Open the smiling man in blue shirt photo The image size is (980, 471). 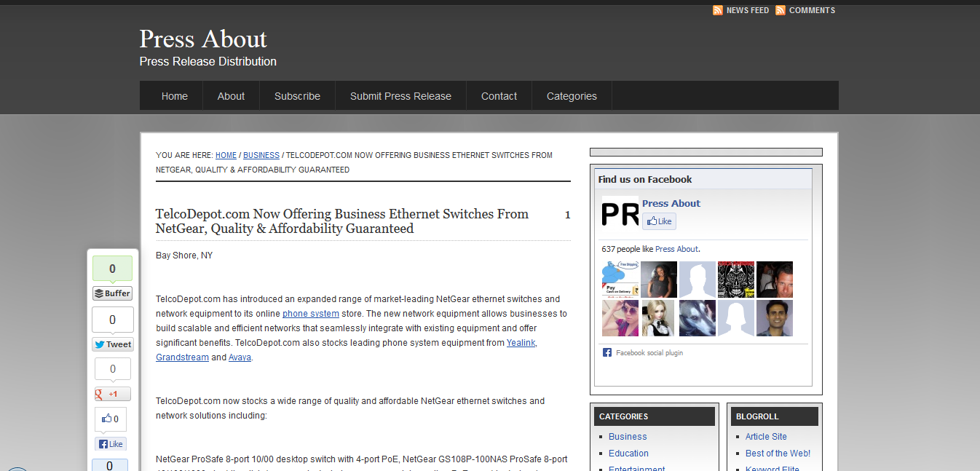[775, 318]
